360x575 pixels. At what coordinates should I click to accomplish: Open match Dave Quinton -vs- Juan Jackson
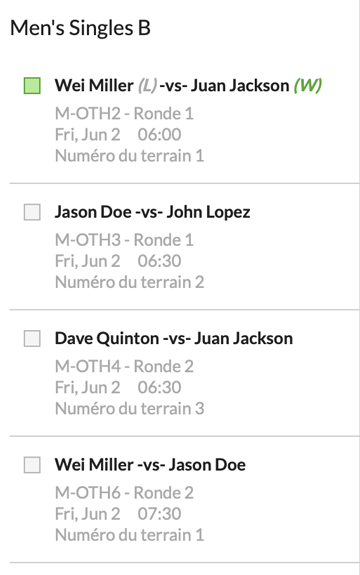tap(174, 338)
